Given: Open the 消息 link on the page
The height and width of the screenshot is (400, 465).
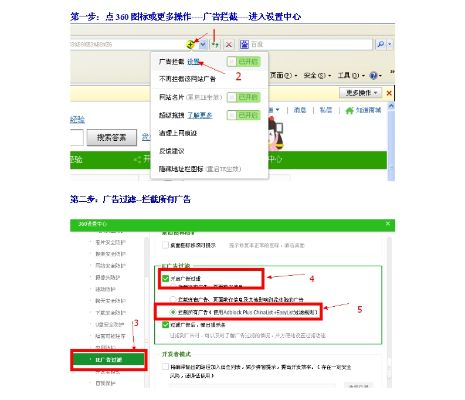Looking at the screenshot, I should point(300,110).
